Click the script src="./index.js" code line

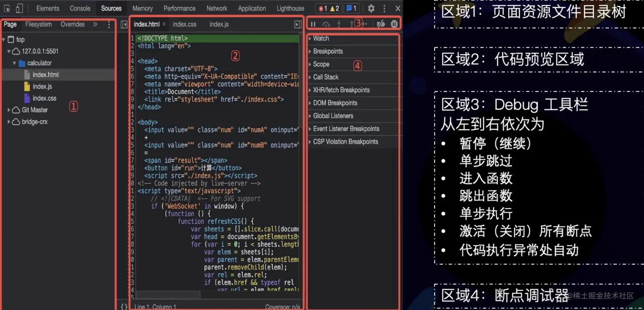pyautogui.click(x=200, y=176)
